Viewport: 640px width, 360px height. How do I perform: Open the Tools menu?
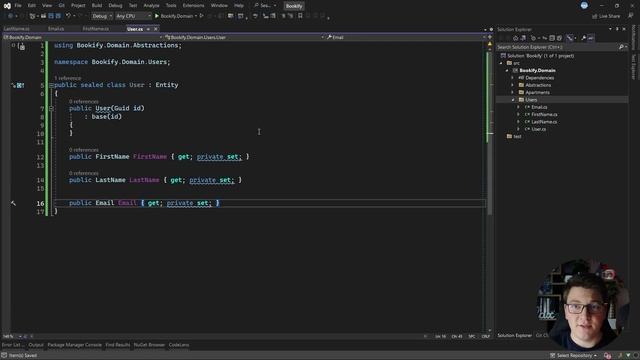click(171, 6)
